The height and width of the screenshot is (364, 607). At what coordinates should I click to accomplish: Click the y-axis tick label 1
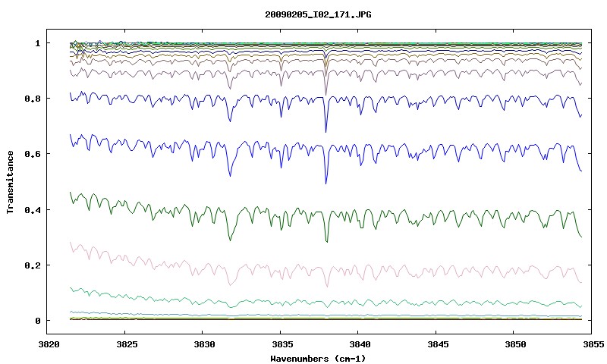37,43
